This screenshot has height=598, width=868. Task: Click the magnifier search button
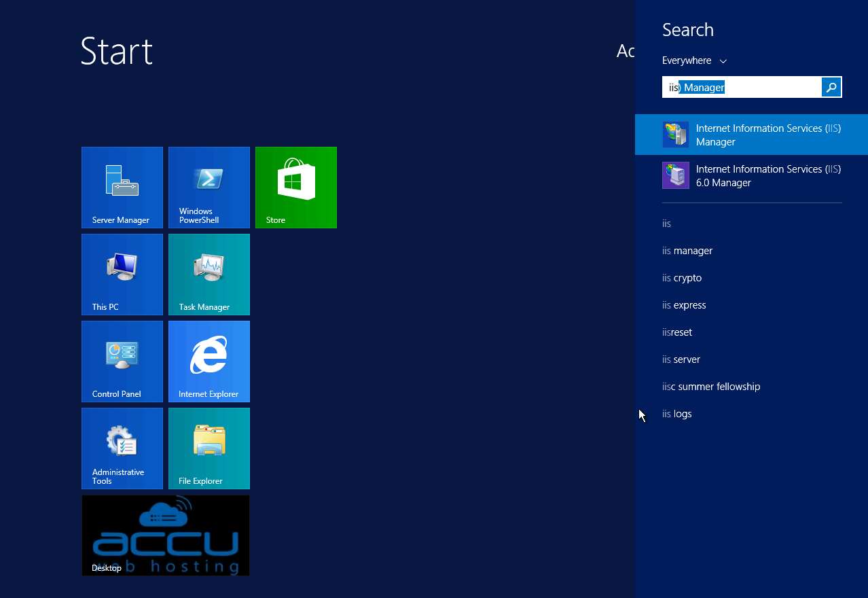(x=831, y=87)
